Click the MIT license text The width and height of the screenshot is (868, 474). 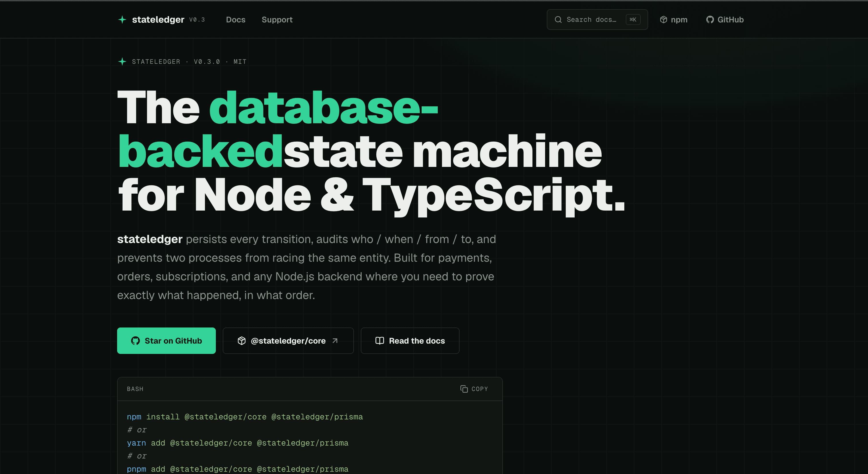click(x=240, y=62)
